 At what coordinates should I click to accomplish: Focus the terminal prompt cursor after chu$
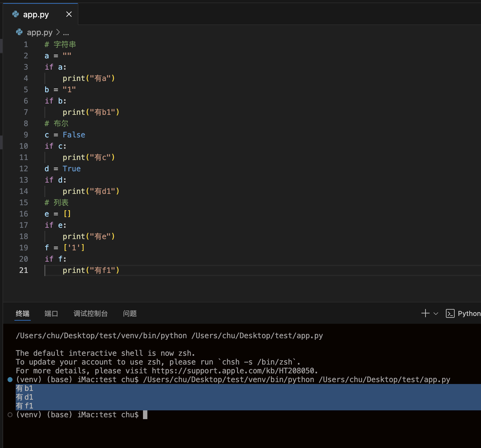145,415
